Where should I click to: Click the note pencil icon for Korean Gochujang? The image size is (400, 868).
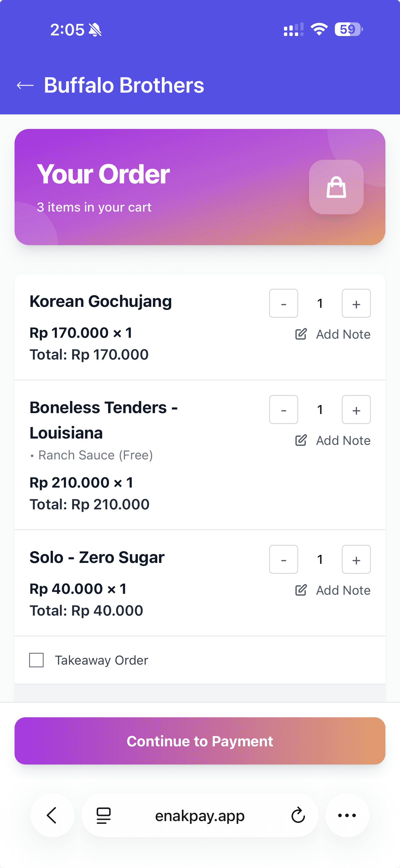(x=301, y=334)
